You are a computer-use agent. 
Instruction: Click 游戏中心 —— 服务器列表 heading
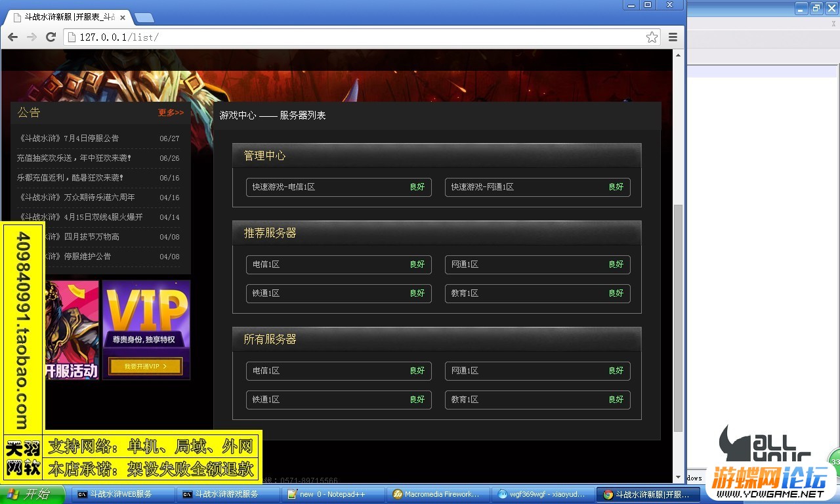click(x=272, y=115)
